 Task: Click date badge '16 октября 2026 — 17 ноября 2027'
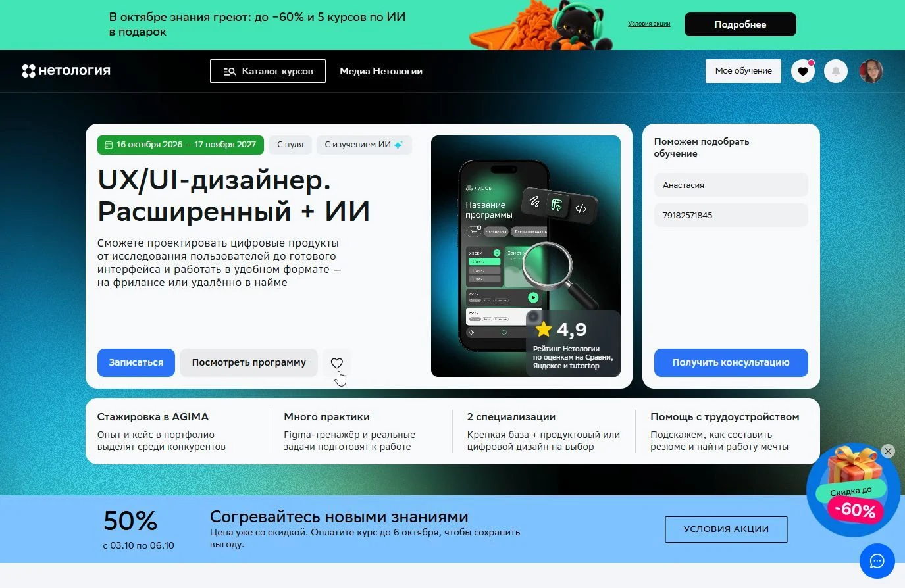(180, 145)
